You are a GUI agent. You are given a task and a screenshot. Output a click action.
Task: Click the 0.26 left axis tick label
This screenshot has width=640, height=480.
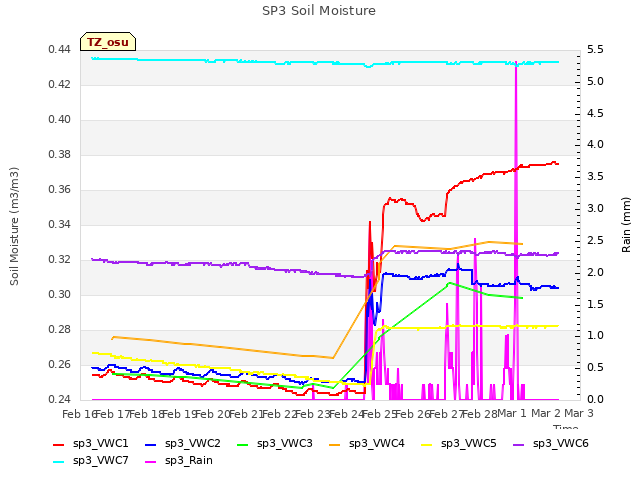tap(59, 365)
